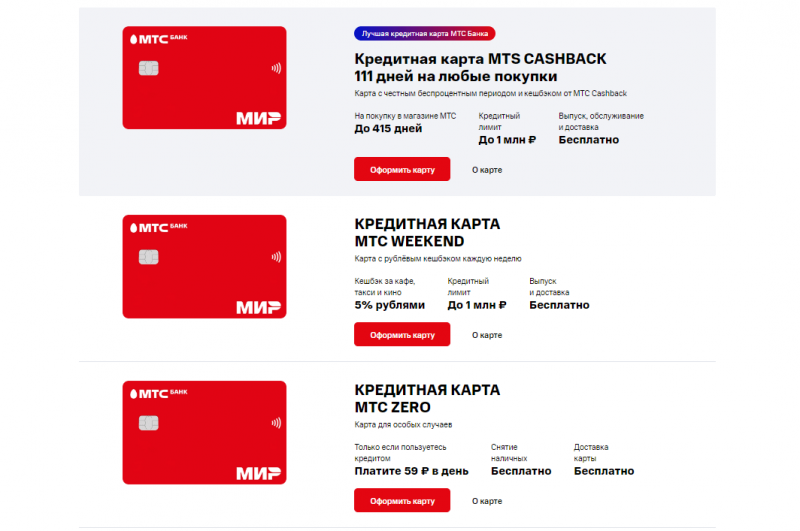Image resolution: width=800 pixels, height=531 pixels.
Task: Open 'О карте' link for MTS CASHBACK
Action: pos(487,169)
